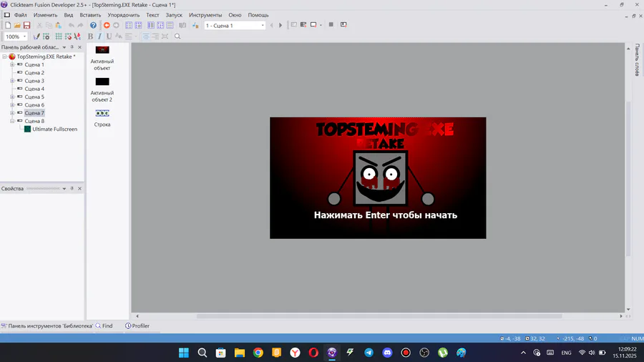
Task: Open the Упорядочить menu
Action: 124,15
